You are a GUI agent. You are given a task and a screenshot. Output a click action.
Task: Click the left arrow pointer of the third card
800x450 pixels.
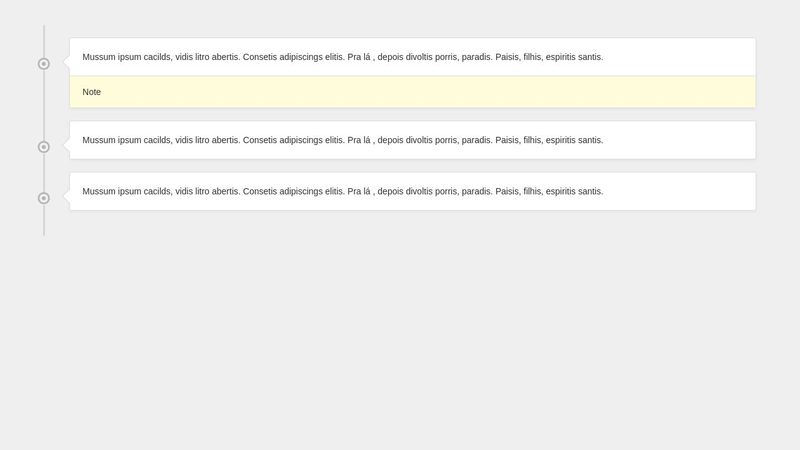click(66, 196)
